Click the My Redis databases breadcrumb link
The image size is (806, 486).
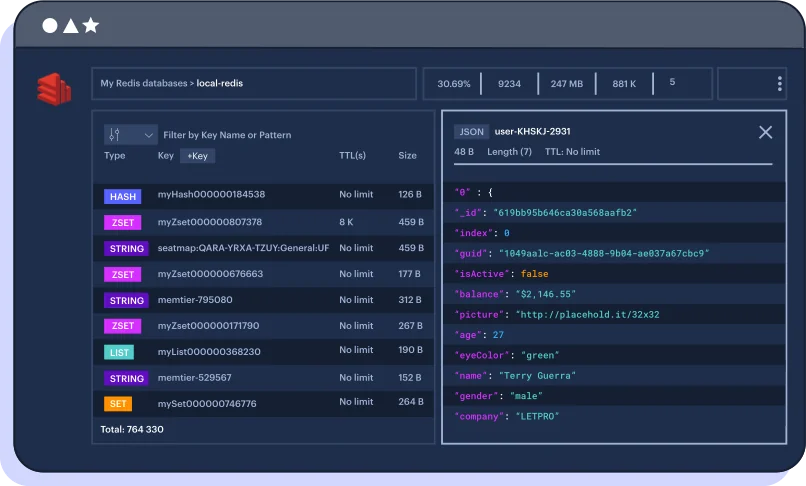(144, 84)
